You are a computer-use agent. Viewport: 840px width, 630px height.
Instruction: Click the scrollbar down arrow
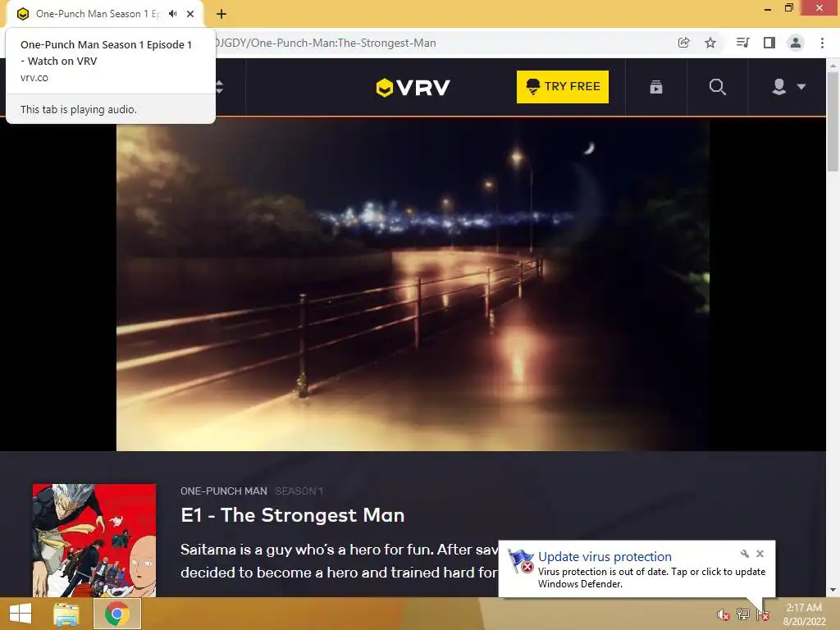click(x=833, y=590)
